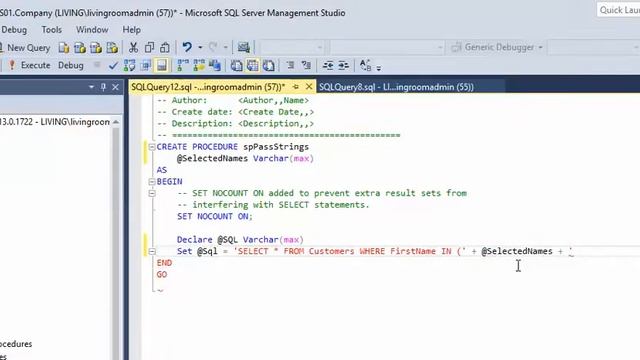Click the GO keyword
Viewport: 640px width, 360px height.
(x=162, y=275)
